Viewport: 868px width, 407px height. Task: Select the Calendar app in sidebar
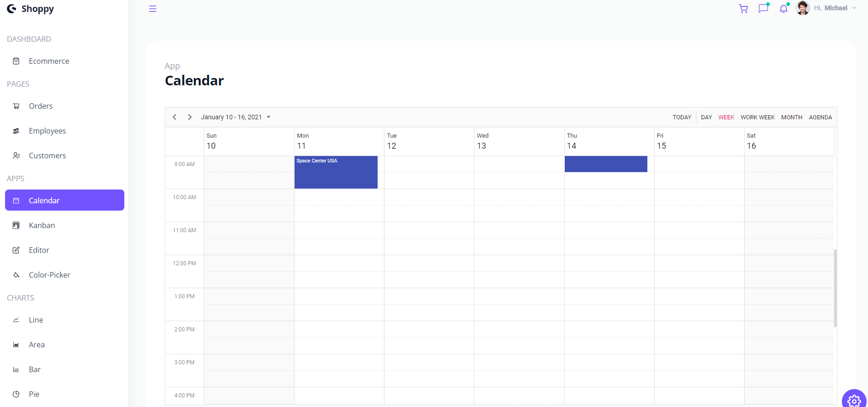point(65,200)
